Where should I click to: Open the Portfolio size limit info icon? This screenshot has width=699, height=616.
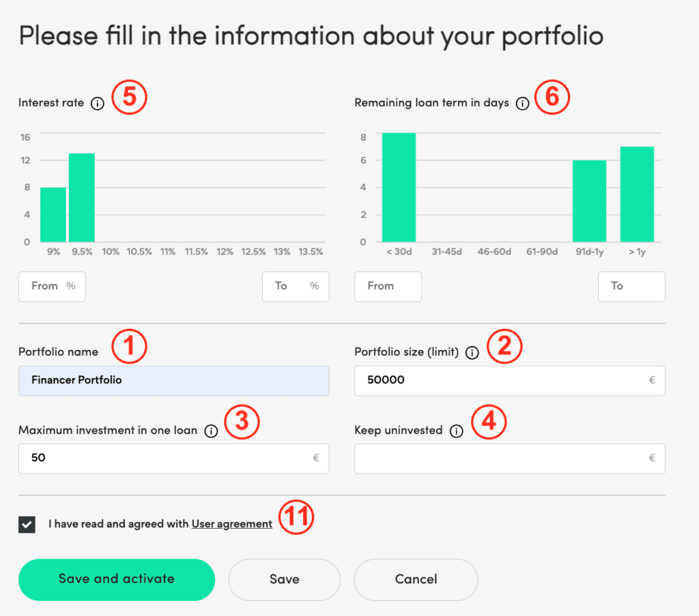472,353
